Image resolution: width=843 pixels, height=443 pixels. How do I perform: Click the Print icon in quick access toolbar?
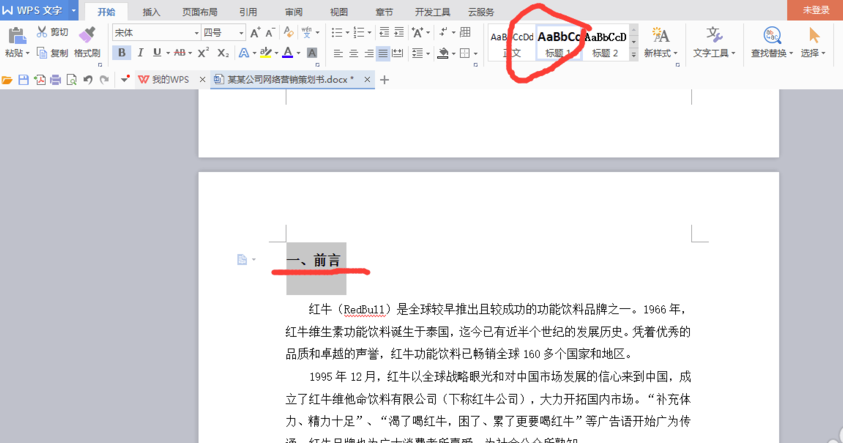(55, 79)
